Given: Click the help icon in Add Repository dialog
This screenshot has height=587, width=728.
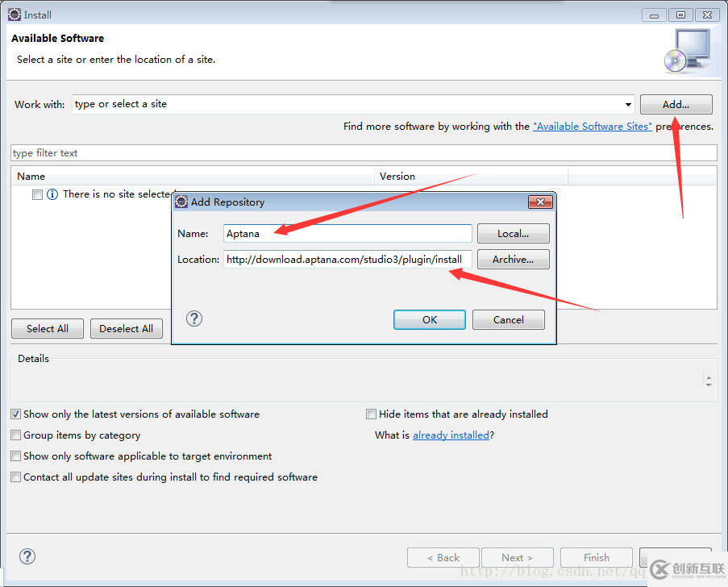Looking at the screenshot, I should tap(194, 318).
